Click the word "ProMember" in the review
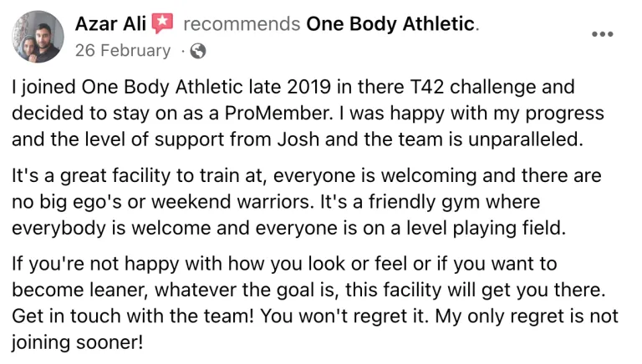This screenshot has width=642, height=364. pyautogui.click(x=278, y=114)
